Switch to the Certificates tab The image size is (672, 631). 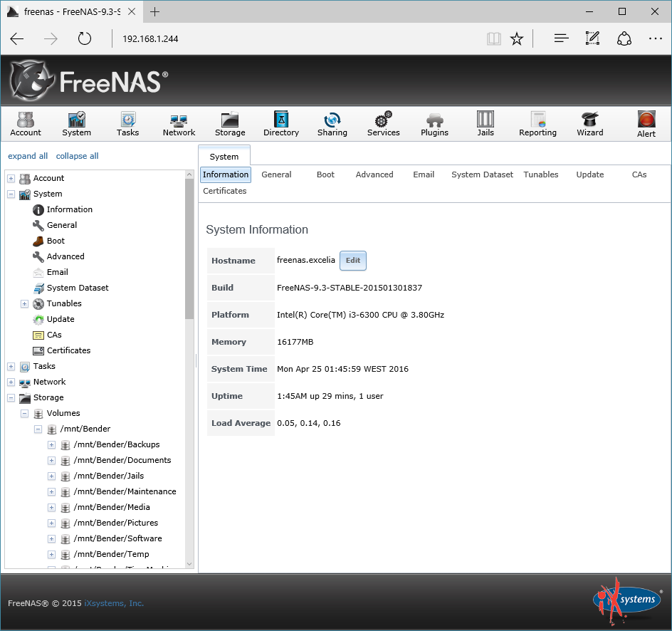pos(224,191)
